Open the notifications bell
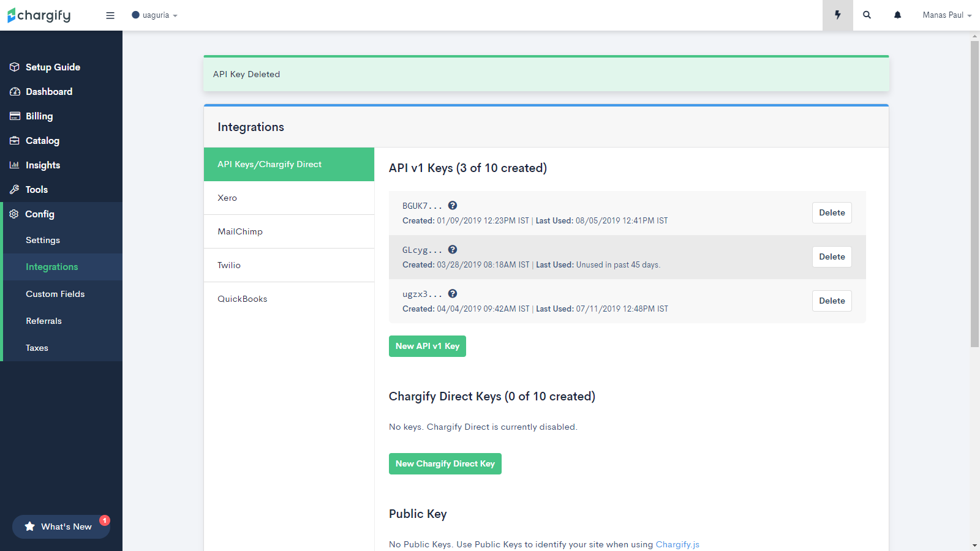The height and width of the screenshot is (551, 980). [897, 15]
